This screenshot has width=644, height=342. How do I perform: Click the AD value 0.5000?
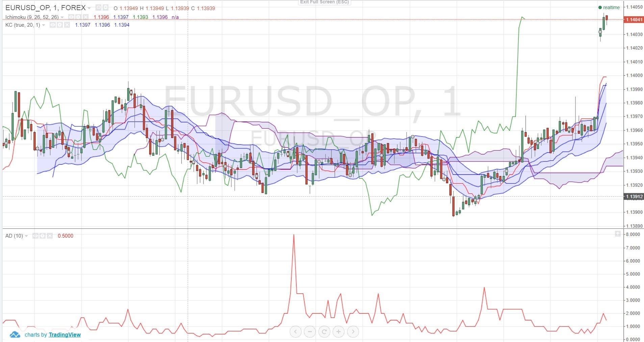(66, 236)
